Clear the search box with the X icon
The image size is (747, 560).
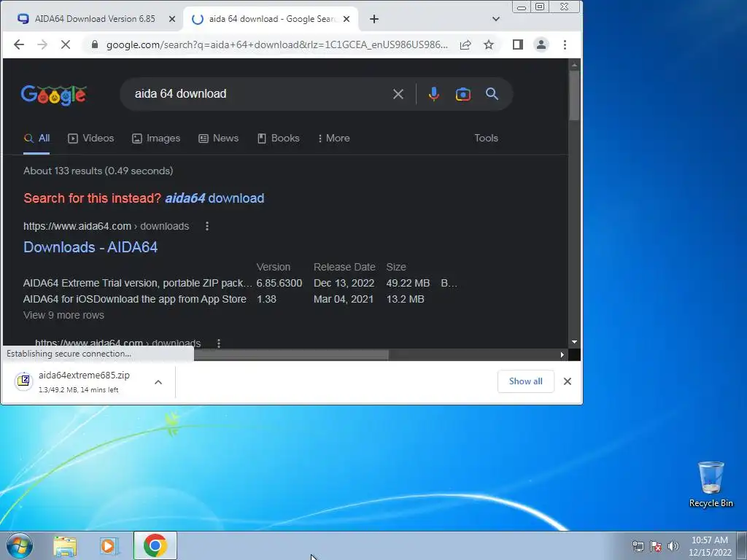click(x=398, y=94)
